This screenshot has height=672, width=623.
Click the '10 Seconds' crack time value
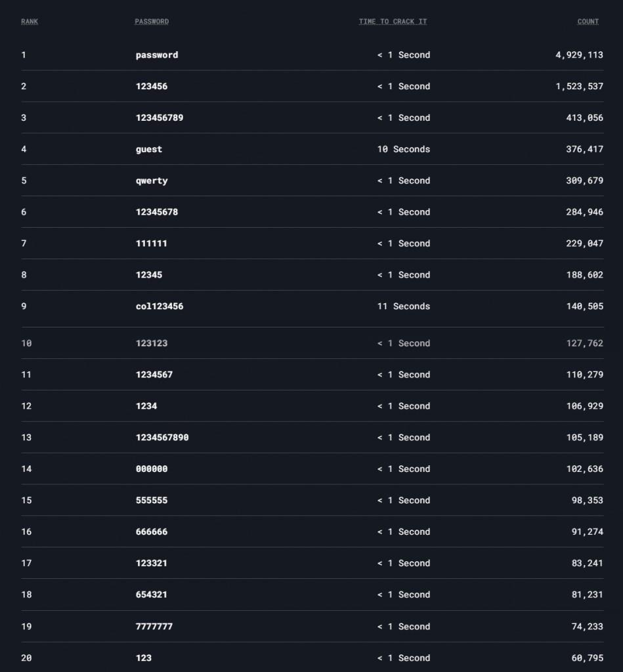pos(403,150)
